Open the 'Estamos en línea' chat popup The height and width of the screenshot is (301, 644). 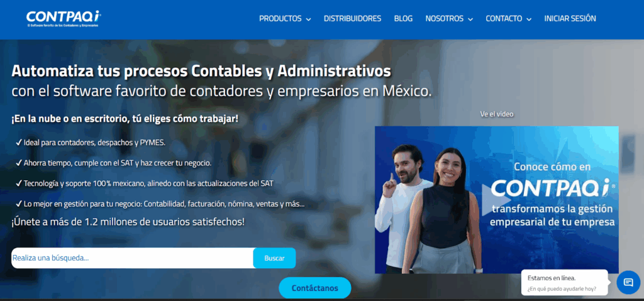pyautogui.click(x=564, y=283)
